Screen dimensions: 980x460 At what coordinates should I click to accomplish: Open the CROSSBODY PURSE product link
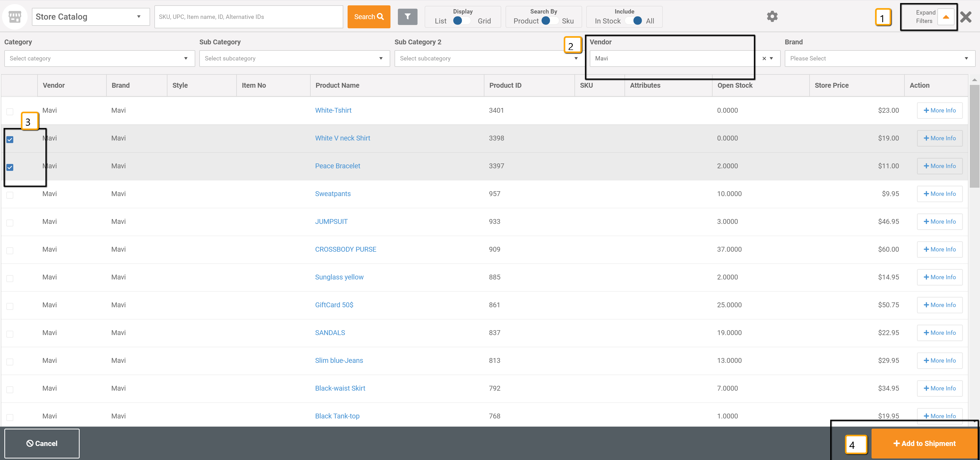pyautogui.click(x=345, y=249)
